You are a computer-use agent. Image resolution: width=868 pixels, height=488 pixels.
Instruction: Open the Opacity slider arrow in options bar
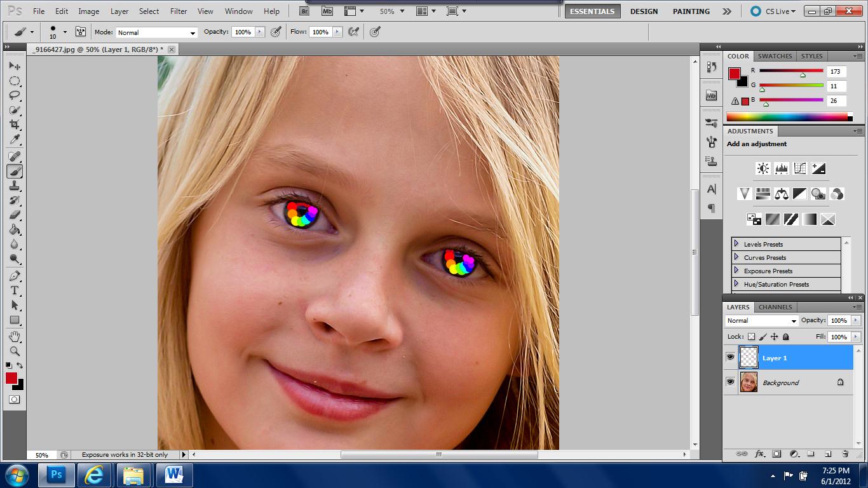[259, 32]
